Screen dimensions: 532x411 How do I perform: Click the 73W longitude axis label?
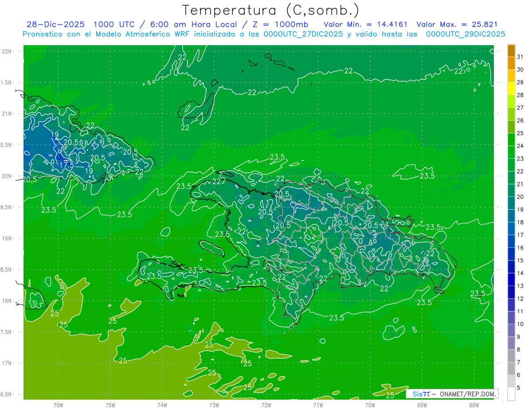coord(214,405)
